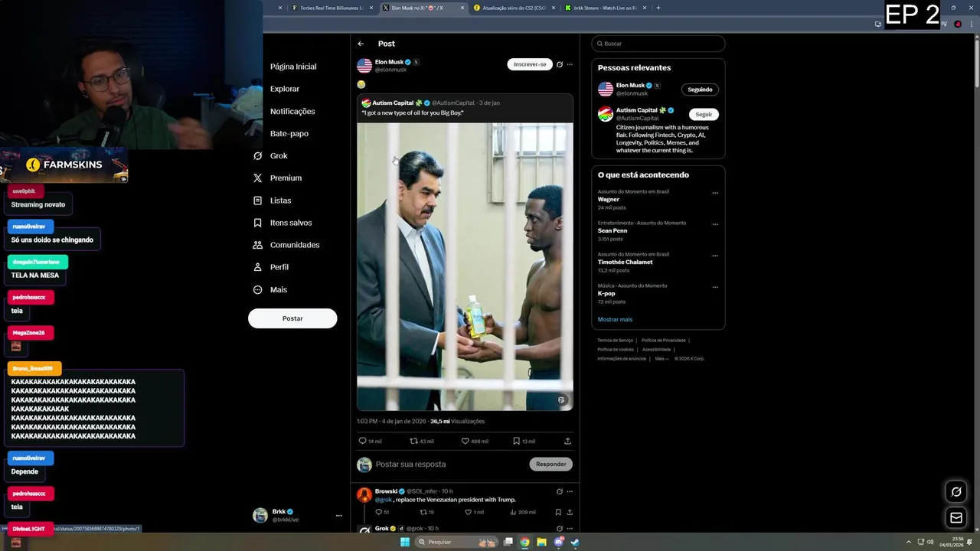Viewport: 980px width, 551px height.
Task: Click Grok explain icon beside Inscrever-se
Action: [x=560, y=64]
